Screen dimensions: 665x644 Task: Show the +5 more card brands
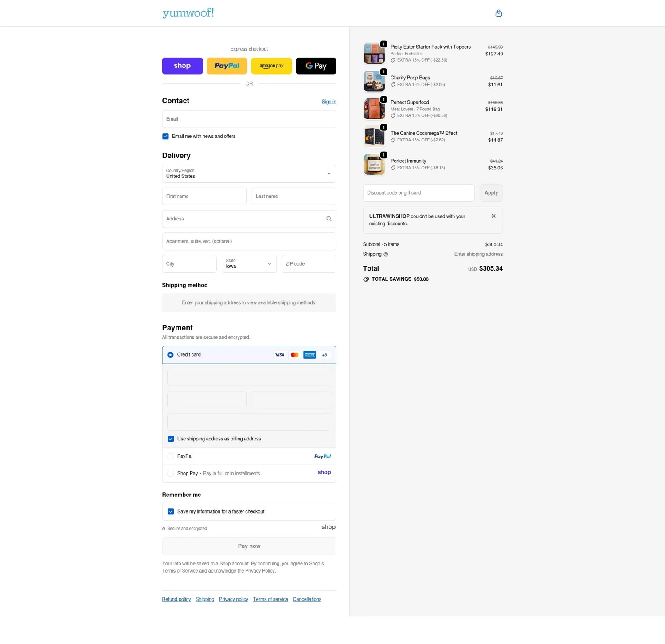click(x=325, y=355)
